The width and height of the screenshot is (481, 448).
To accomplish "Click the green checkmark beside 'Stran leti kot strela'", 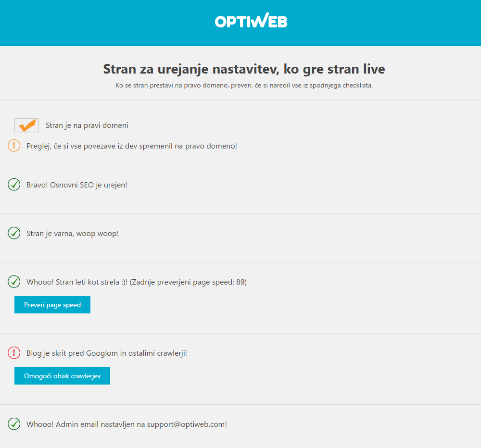I will click(x=14, y=282).
